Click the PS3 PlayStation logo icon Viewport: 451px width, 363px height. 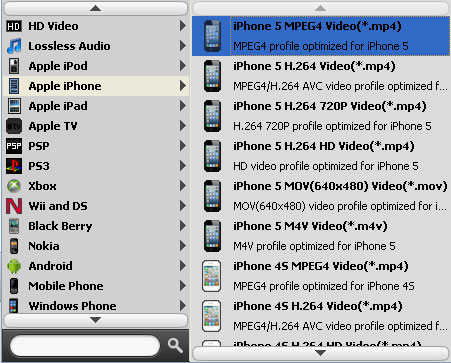[x=14, y=166]
